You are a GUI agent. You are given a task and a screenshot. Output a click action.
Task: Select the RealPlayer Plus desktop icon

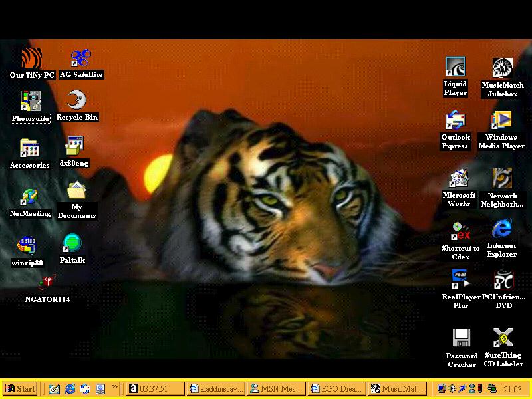point(461,279)
